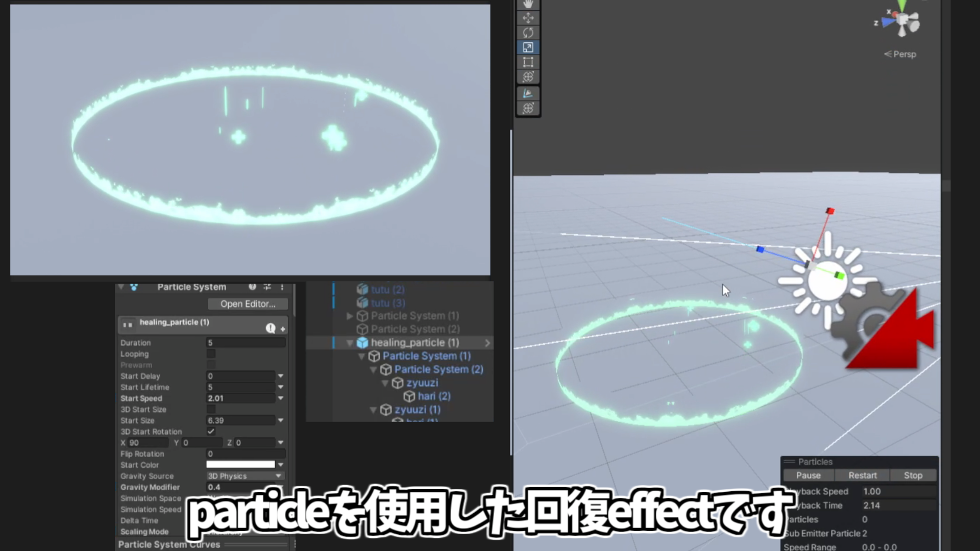Collapse the healing_particle (1) hierarchy item
Image resolution: width=980 pixels, height=551 pixels.
(x=350, y=343)
